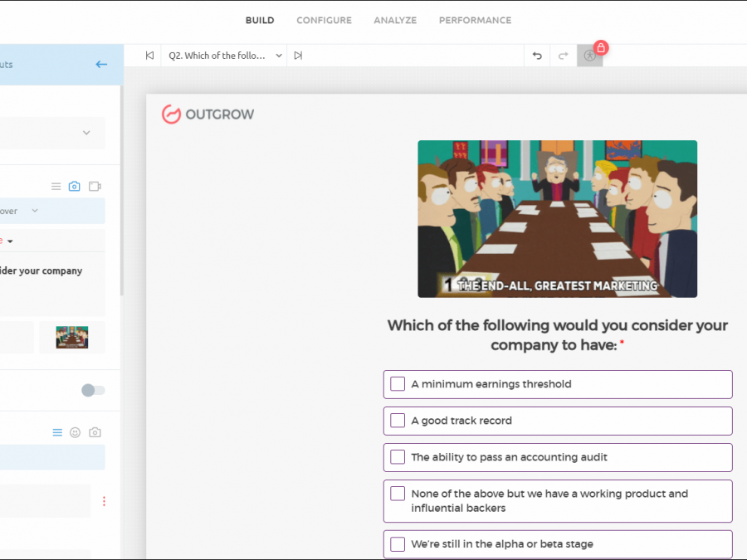Click the undo arrow in toolbar
This screenshot has height=560, width=747.
pos(537,56)
